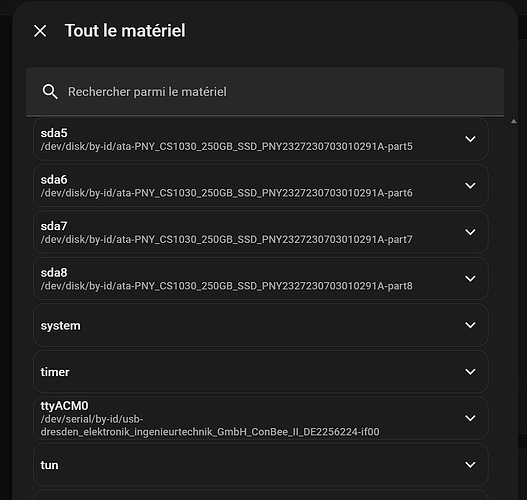The height and width of the screenshot is (500, 527).
Task: Click the sda8 part8 device path
Action: [x=226, y=286]
